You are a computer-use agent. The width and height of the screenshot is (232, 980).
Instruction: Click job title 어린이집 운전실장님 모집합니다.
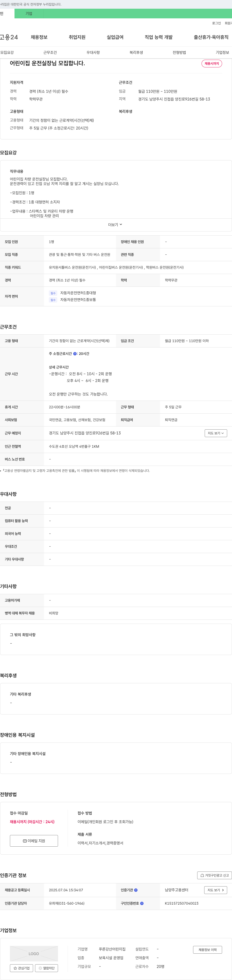click(x=48, y=63)
